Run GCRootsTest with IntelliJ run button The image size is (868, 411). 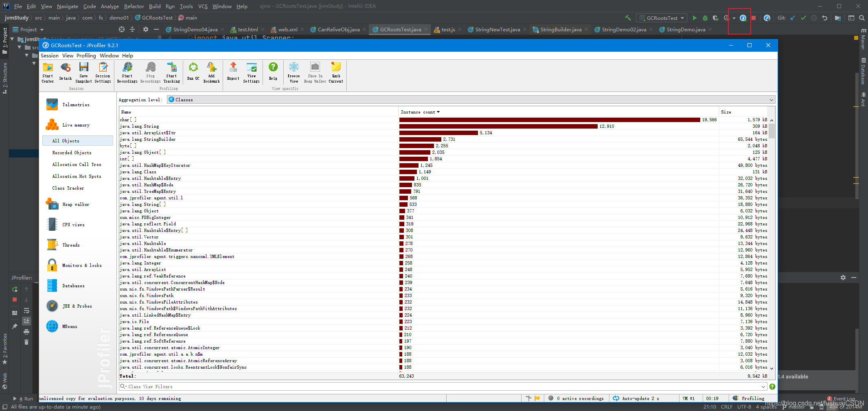coord(695,18)
